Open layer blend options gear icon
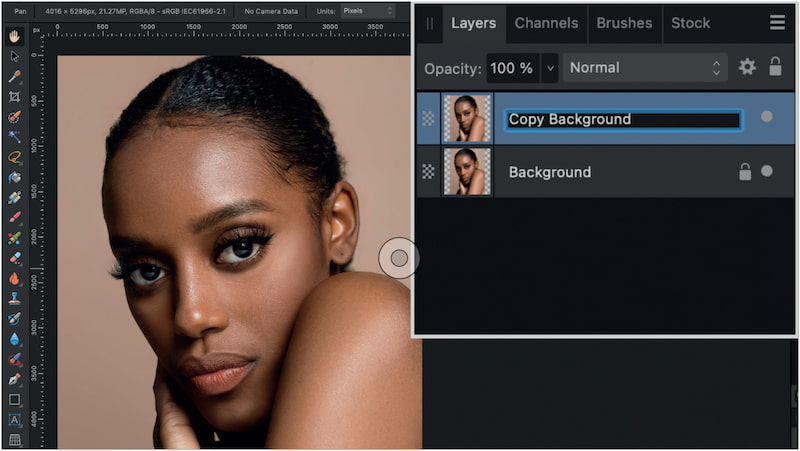The width and height of the screenshot is (800, 451). pyautogui.click(x=747, y=67)
